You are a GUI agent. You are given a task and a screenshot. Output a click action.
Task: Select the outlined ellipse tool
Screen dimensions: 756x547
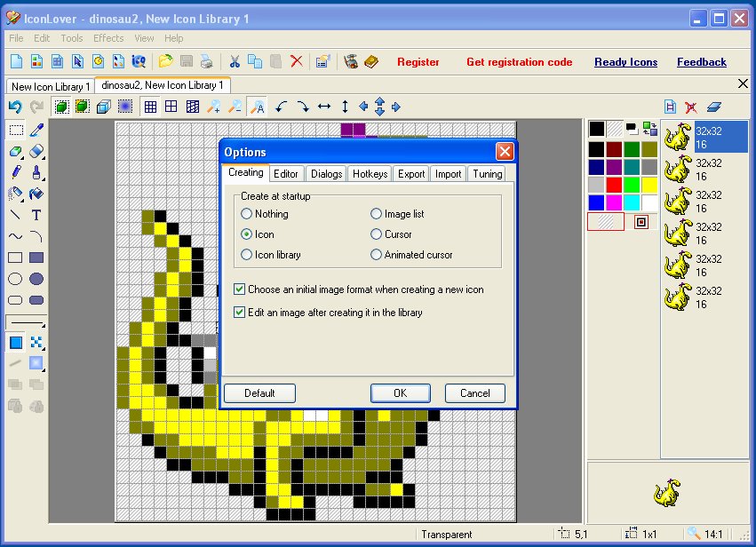coord(16,279)
